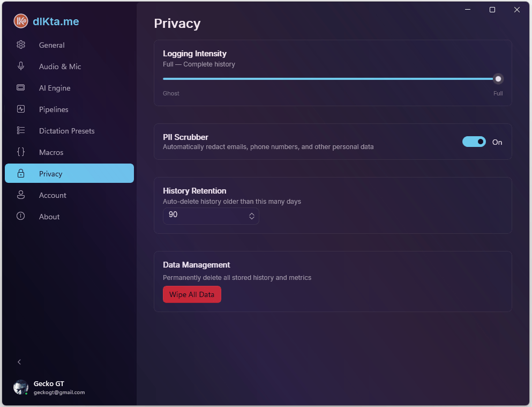Maximize the dIKta.me window
Screen dimensions: 532x407
pos(492,10)
